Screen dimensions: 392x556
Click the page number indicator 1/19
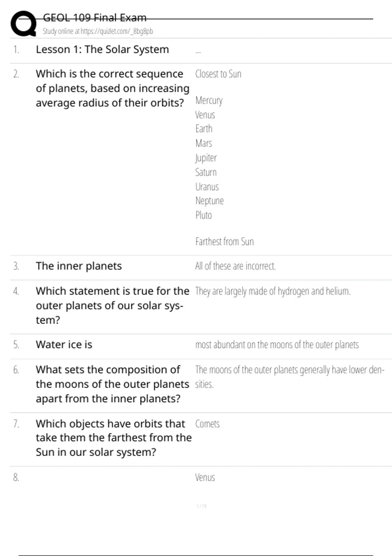[201, 506]
